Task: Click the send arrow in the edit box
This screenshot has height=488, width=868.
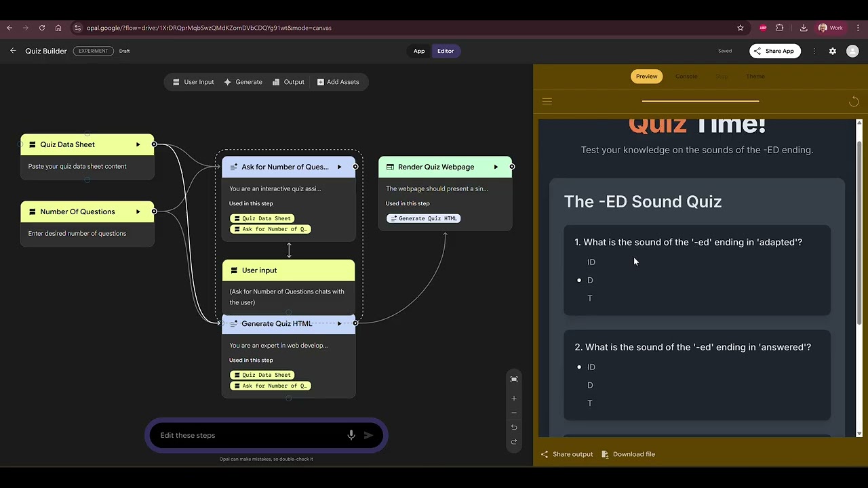Action: 369,435
